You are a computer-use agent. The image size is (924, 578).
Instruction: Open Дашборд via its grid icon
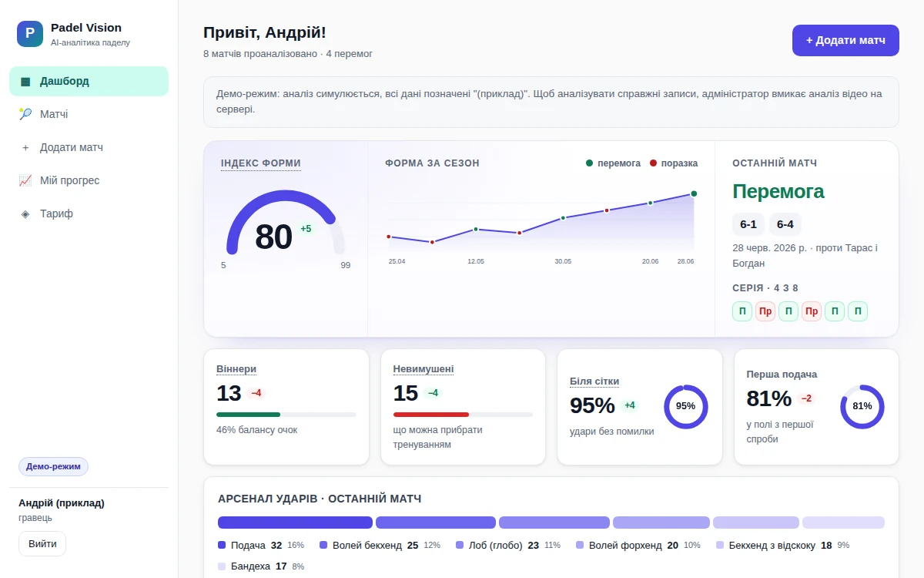coord(25,81)
